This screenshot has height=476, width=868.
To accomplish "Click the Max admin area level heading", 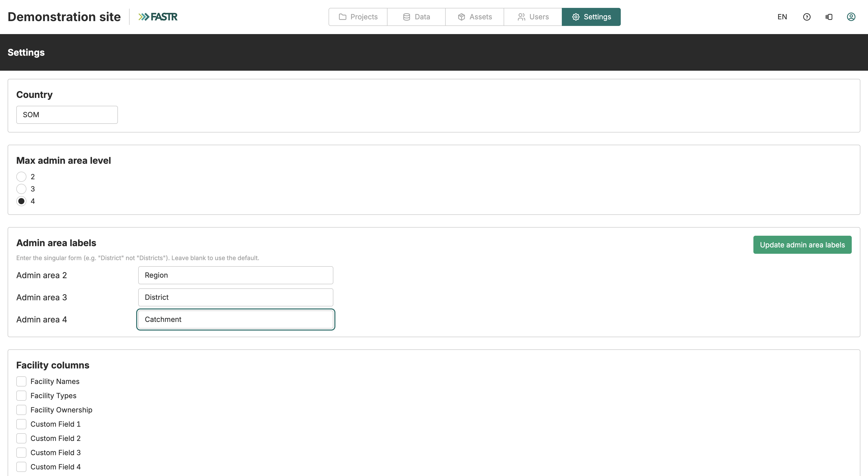I will tap(64, 160).
